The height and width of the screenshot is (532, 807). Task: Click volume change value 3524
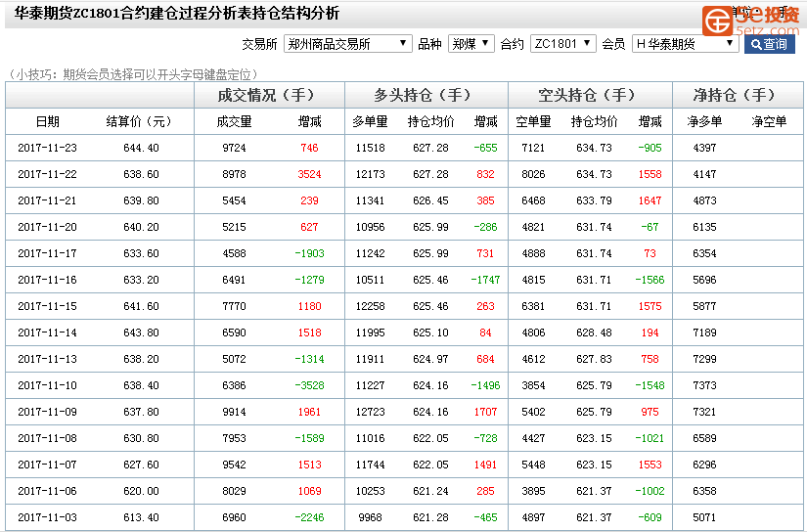point(309,174)
